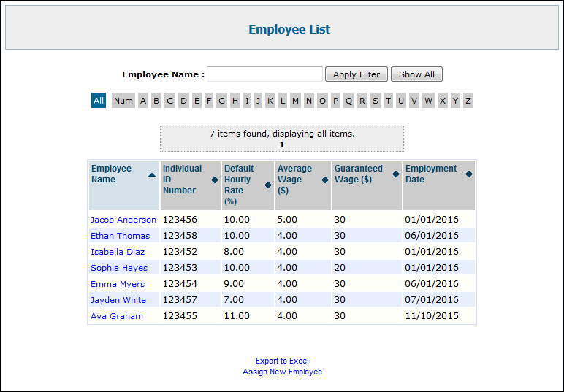Image resolution: width=564 pixels, height=392 pixels.
Task: Sort by Average Wage arrows
Action: click(x=325, y=180)
